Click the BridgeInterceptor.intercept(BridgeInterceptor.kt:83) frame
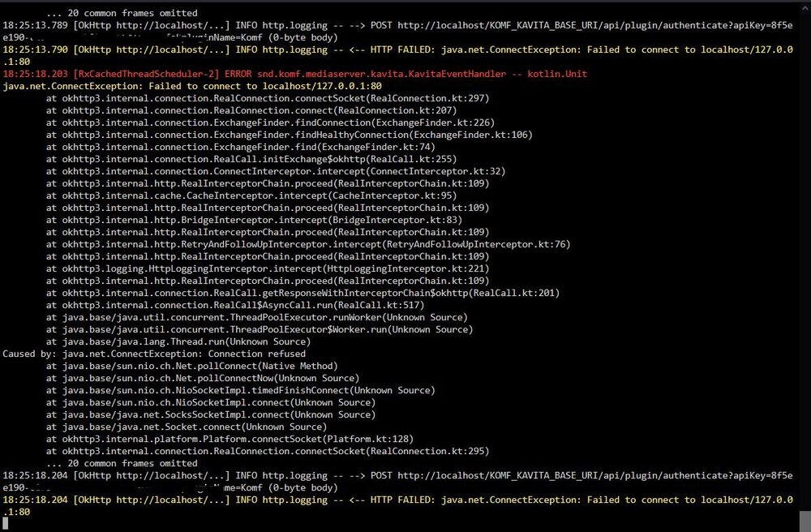 coord(254,220)
